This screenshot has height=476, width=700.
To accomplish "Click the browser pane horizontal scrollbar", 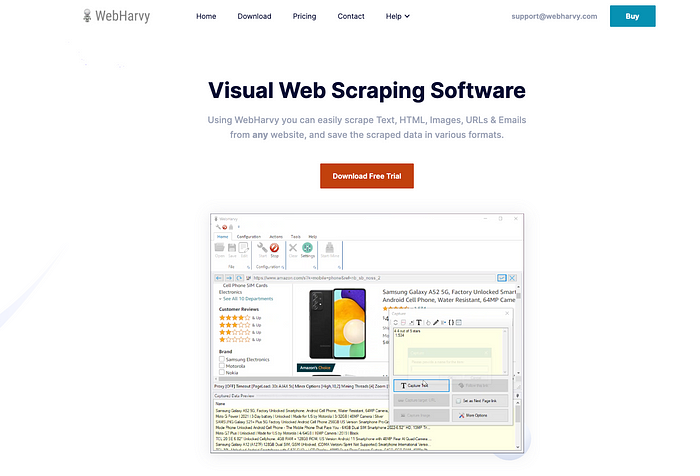I will click(304, 379).
